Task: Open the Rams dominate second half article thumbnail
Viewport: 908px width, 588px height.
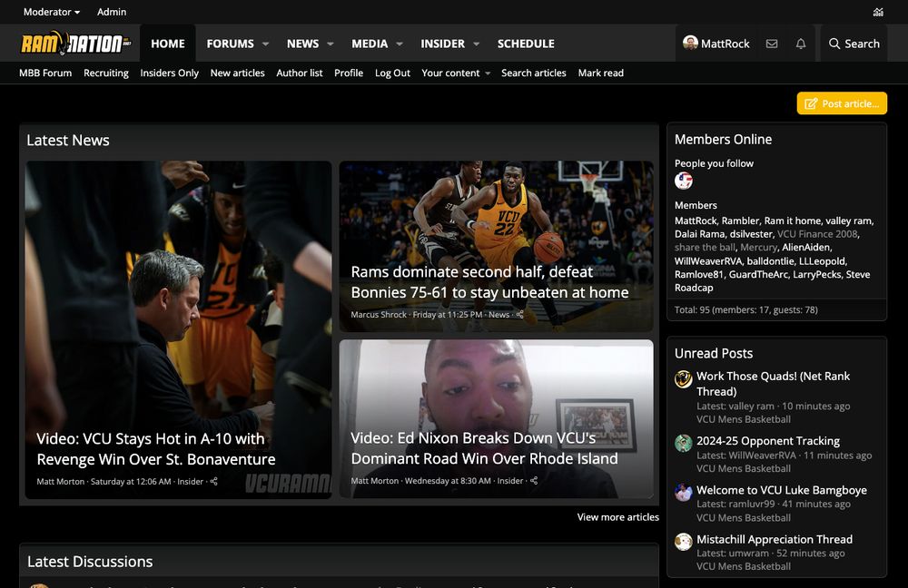Action: pos(497,247)
